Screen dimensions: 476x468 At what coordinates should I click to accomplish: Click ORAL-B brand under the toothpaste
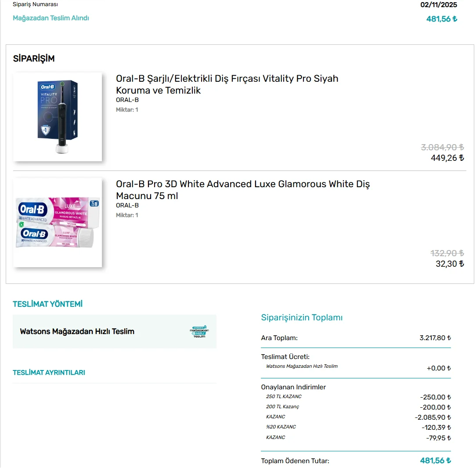(x=127, y=205)
